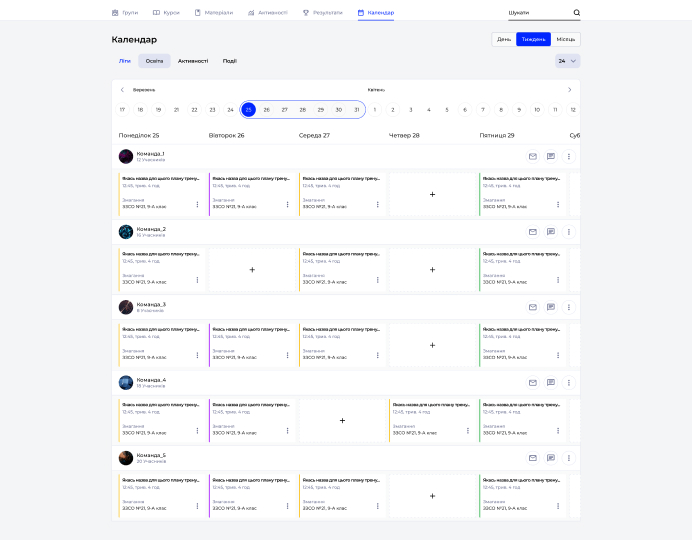Add event for Команда_5 on Четвер 28
This screenshot has width=692, height=540.
pos(432,496)
